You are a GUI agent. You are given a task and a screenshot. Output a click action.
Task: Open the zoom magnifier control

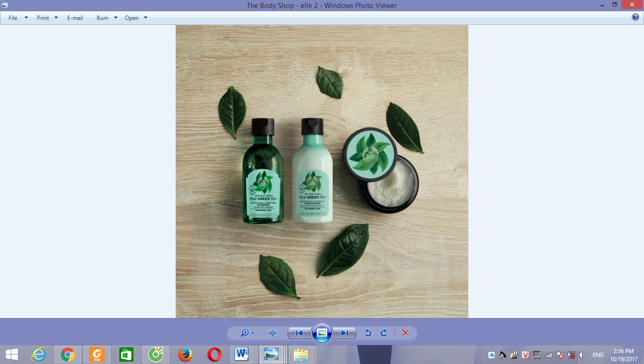(247, 333)
